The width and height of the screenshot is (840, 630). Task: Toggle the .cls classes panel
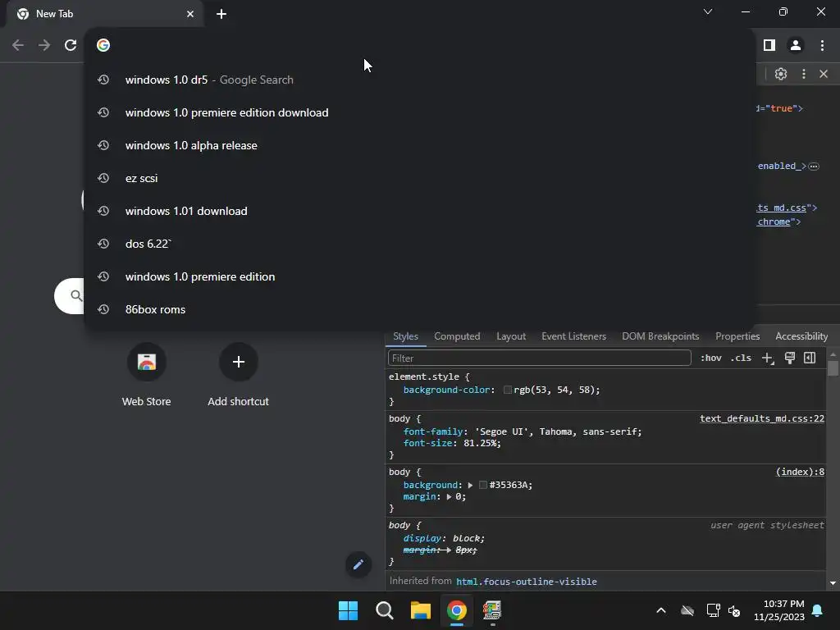741,358
